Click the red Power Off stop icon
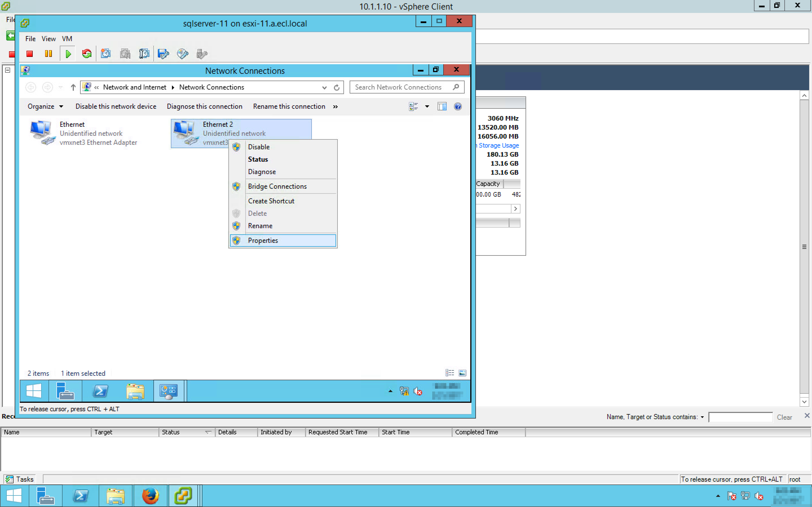 pos(30,54)
